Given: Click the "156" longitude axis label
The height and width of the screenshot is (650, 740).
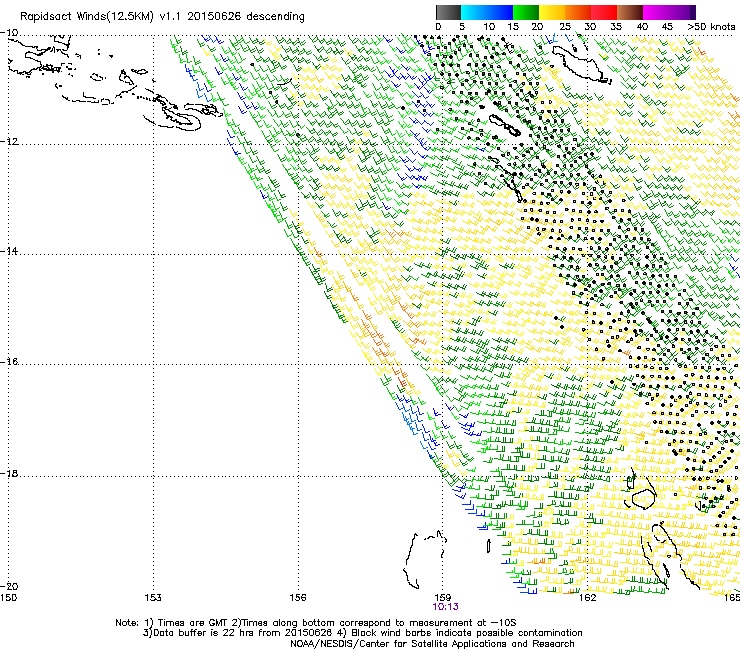Looking at the screenshot, I should 298,598.
